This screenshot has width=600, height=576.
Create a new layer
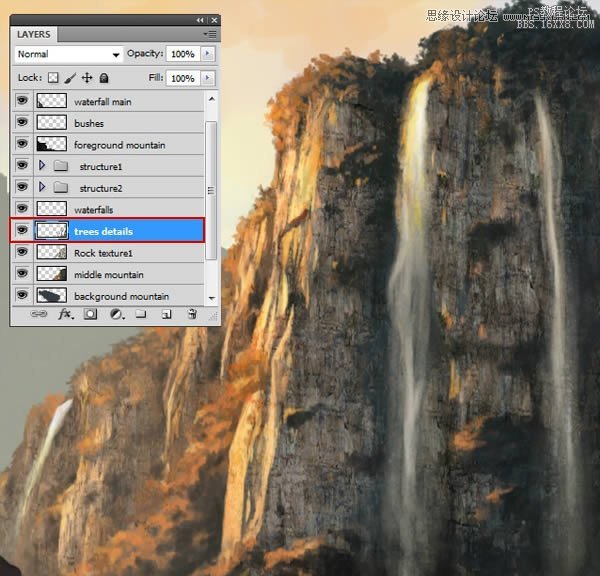point(166,315)
